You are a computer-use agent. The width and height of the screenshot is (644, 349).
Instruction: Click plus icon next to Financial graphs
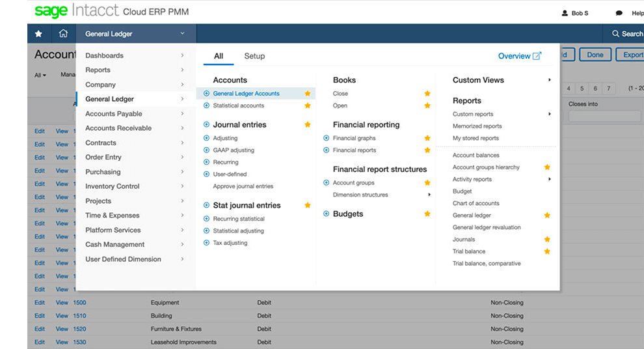[327, 138]
